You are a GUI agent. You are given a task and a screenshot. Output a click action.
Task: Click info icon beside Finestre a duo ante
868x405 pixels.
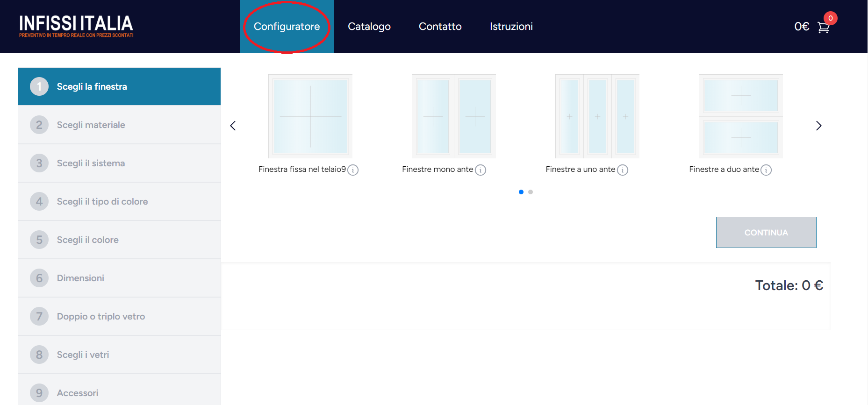pyautogui.click(x=766, y=170)
